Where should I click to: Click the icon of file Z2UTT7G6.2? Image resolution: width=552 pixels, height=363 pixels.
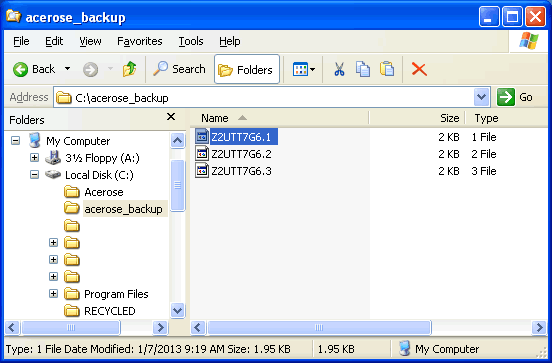tap(202, 154)
